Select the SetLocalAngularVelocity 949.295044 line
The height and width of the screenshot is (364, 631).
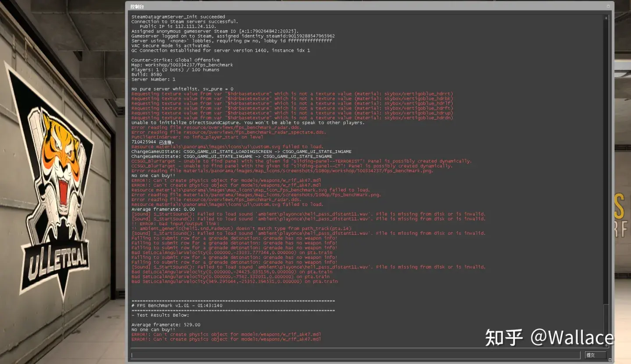(234, 282)
